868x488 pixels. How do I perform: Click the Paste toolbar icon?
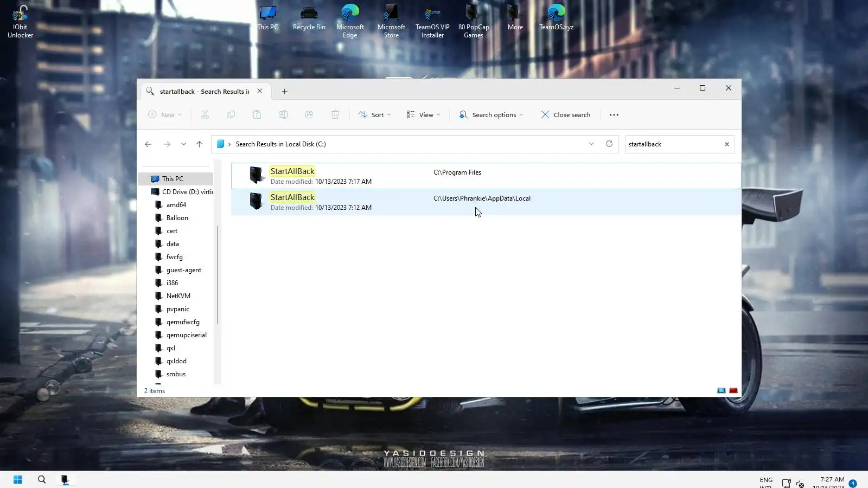coord(257,114)
